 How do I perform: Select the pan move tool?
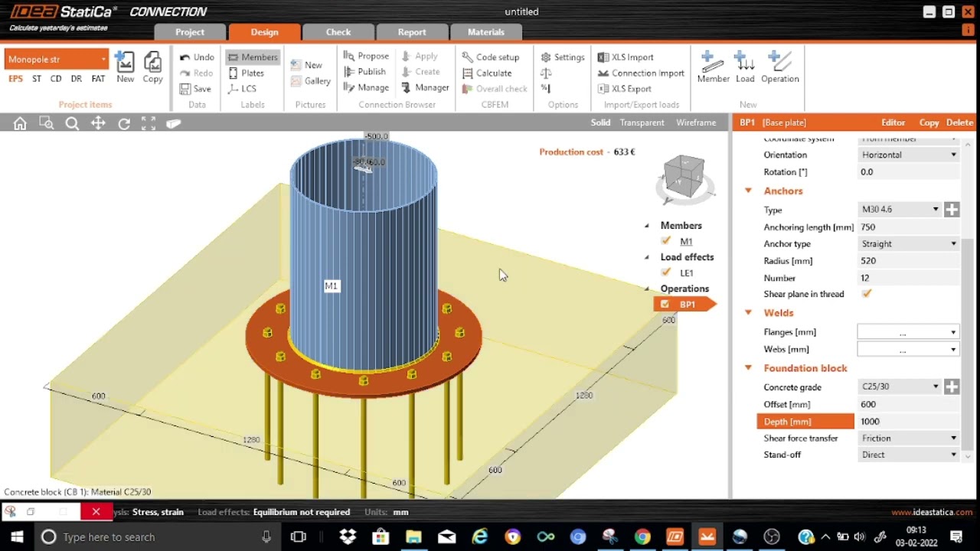98,123
